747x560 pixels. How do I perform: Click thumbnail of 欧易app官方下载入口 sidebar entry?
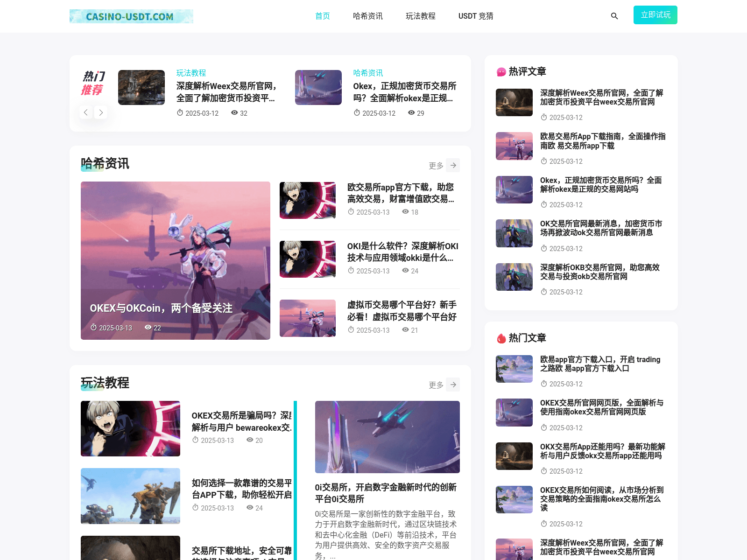click(514, 369)
